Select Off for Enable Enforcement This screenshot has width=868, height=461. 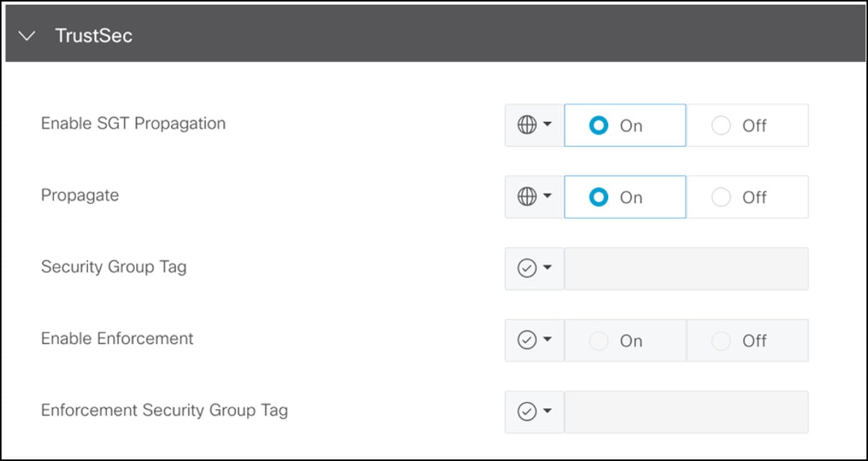[x=747, y=341]
